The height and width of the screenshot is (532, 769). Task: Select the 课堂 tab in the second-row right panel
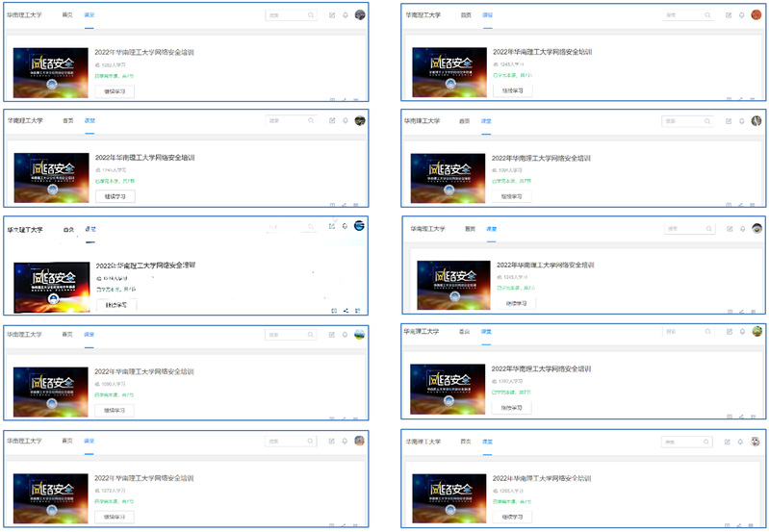[x=486, y=121]
